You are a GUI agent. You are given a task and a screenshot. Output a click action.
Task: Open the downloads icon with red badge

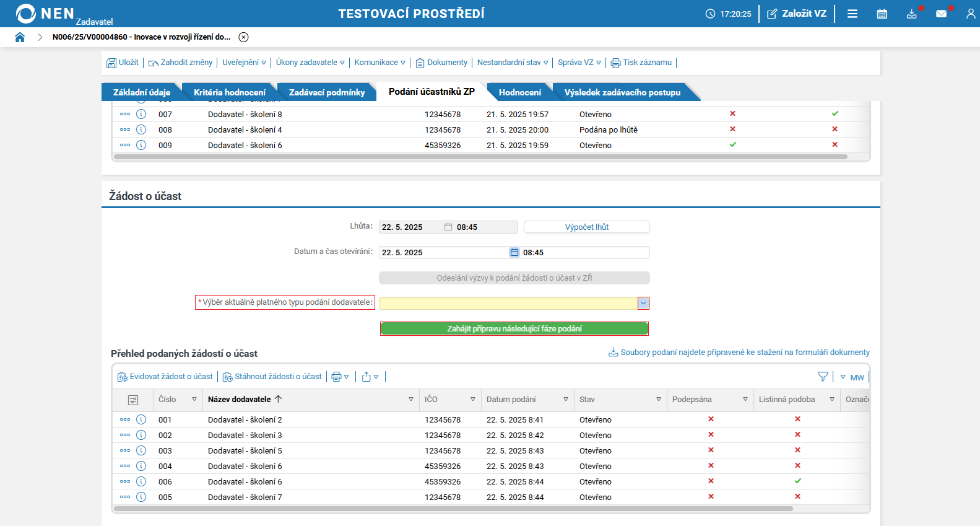click(912, 14)
